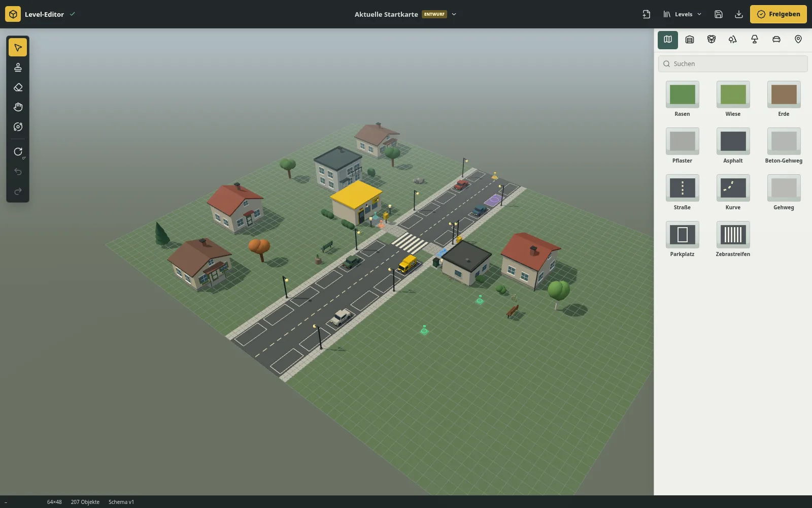
Task: Click the rotate object tool
Action: click(18, 151)
